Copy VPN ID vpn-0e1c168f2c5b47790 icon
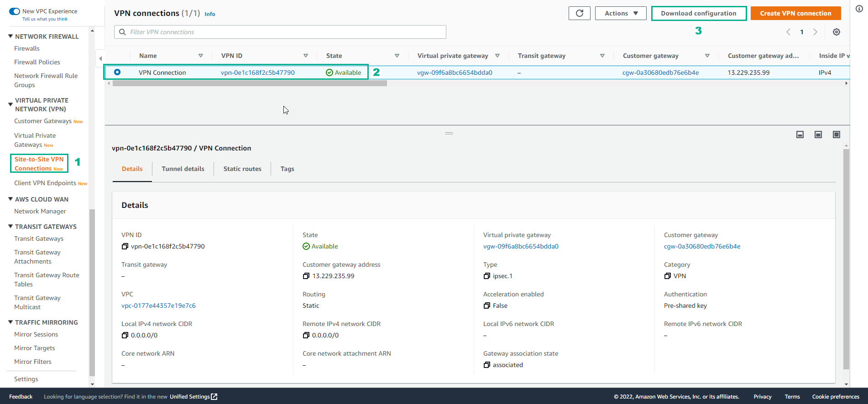This screenshot has height=404, width=868. coord(125,246)
